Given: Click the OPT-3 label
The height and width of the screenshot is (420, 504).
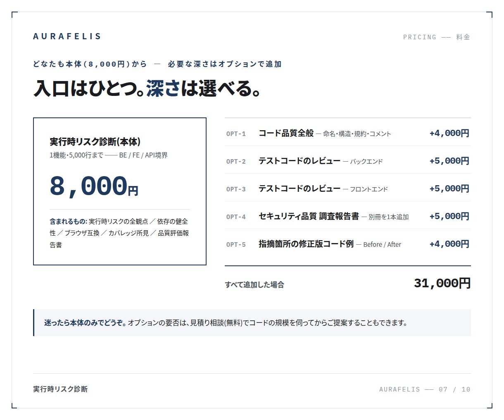Looking at the screenshot, I should [236, 189].
